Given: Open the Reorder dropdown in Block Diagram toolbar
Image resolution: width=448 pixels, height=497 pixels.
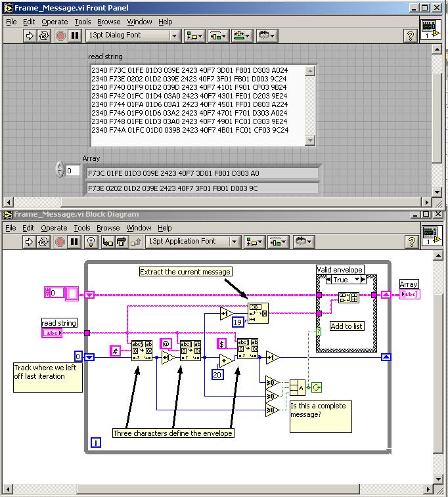Looking at the screenshot, I should [303, 242].
